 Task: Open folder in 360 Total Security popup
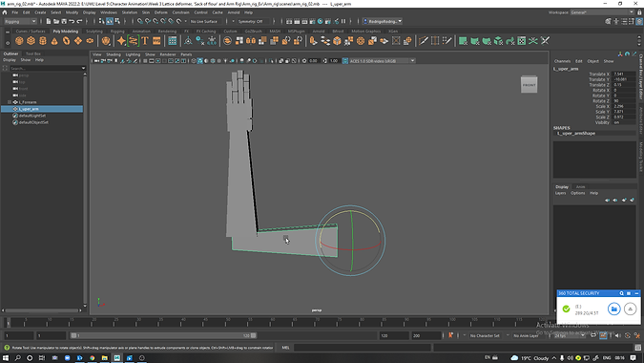coord(614,309)
